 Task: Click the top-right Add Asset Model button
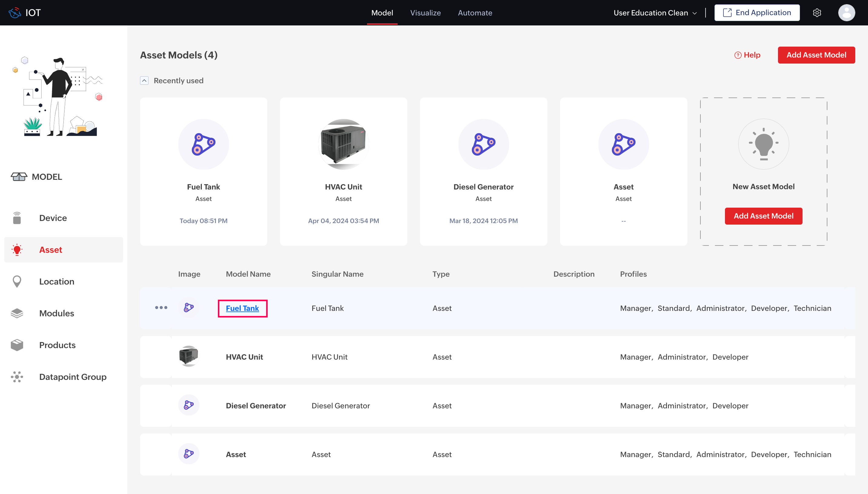(816, 55)
